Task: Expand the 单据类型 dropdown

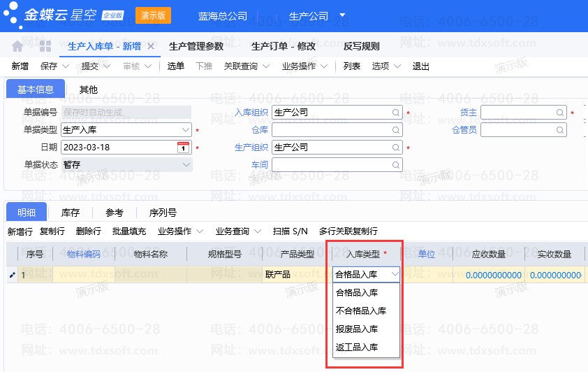Action: 185,129
